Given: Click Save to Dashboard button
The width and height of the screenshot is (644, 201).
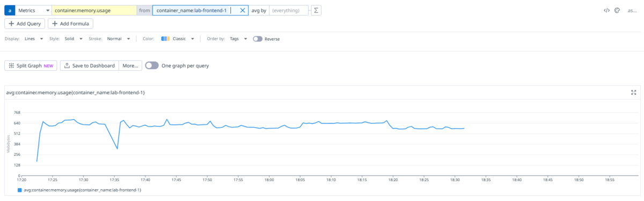Looking at the screenshot, I should (89, 65).
